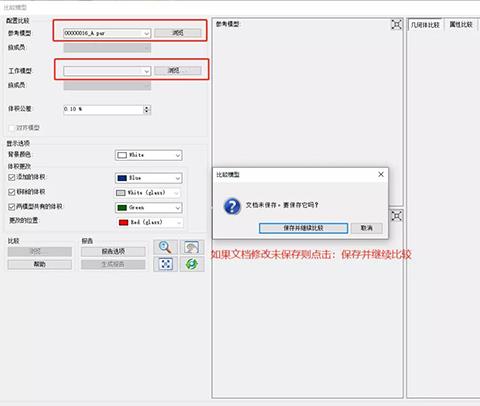Viewport: 480px width, 406px height.
Task: Maximize the lower model preview pane
Action: (396, 216)
